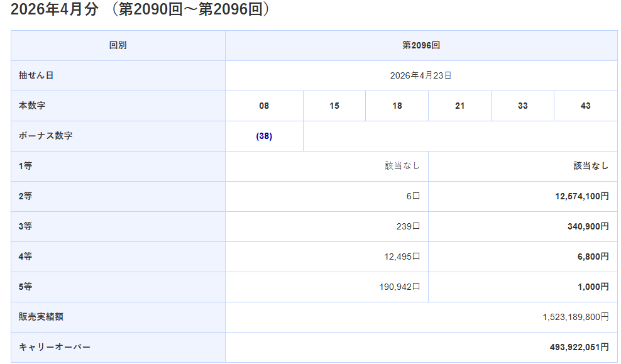The height and width of the screenshot is (364, 621).
Task: Click the 5等 prize amount 1,000円
Action: [x=593, y=287]
